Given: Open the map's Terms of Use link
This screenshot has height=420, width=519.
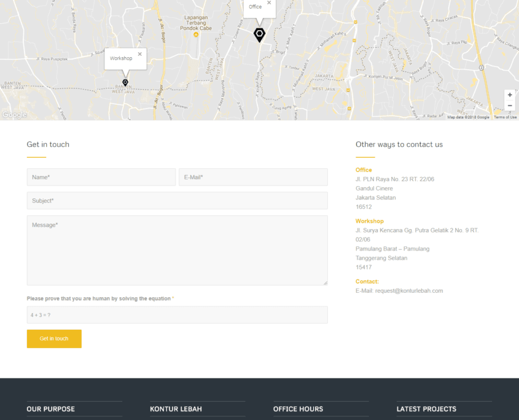Looking at the screenshot, I should tap(505, 117).
